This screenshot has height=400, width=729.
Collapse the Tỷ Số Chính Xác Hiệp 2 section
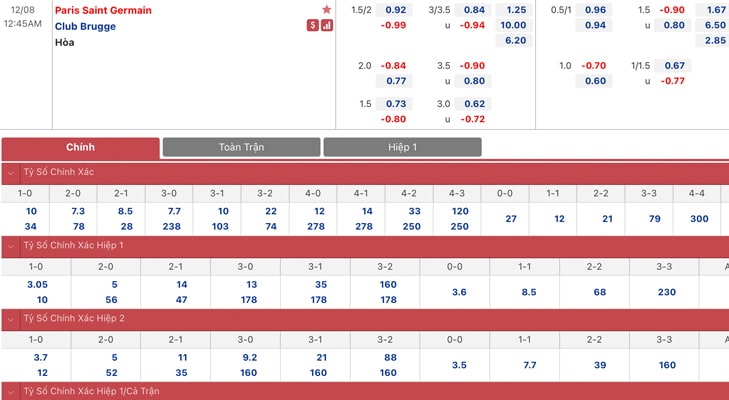point(11,319)
